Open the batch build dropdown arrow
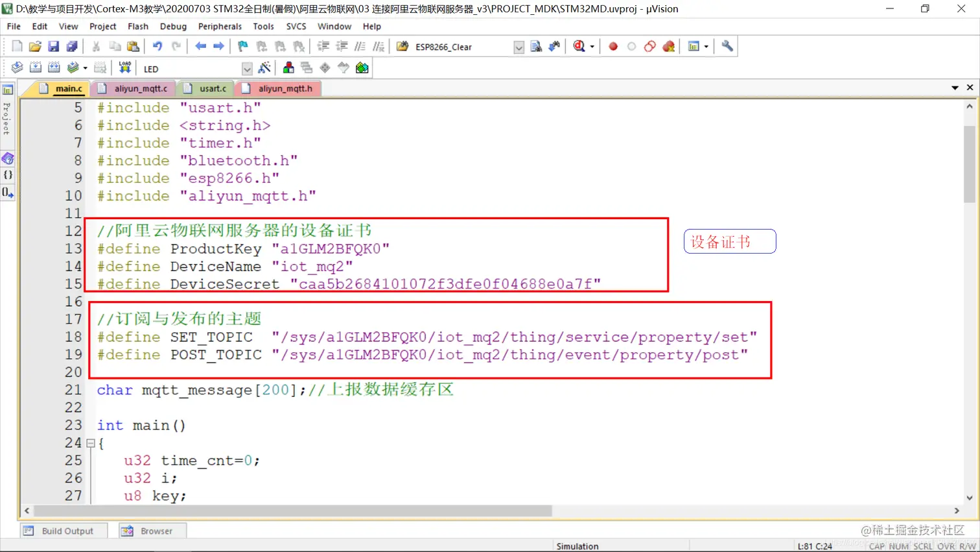This screenshot has width=980, height=552. coord(85,67)
